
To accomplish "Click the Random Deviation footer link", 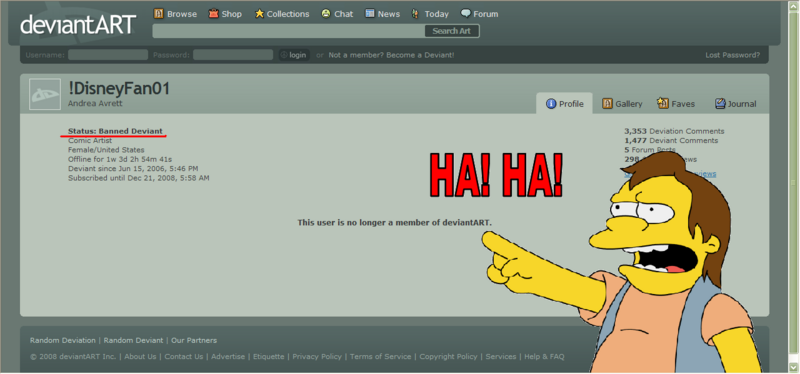I will pyautogui.click(x=63, y=340).
